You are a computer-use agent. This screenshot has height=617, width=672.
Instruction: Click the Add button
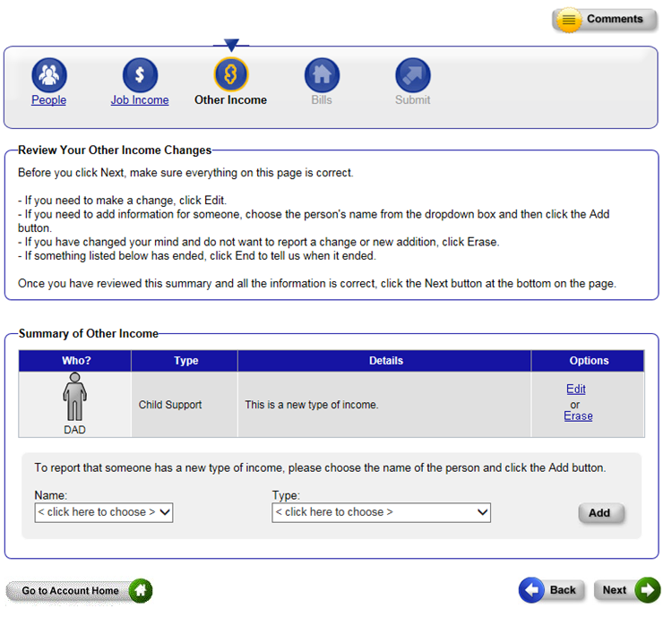[599, 513]
